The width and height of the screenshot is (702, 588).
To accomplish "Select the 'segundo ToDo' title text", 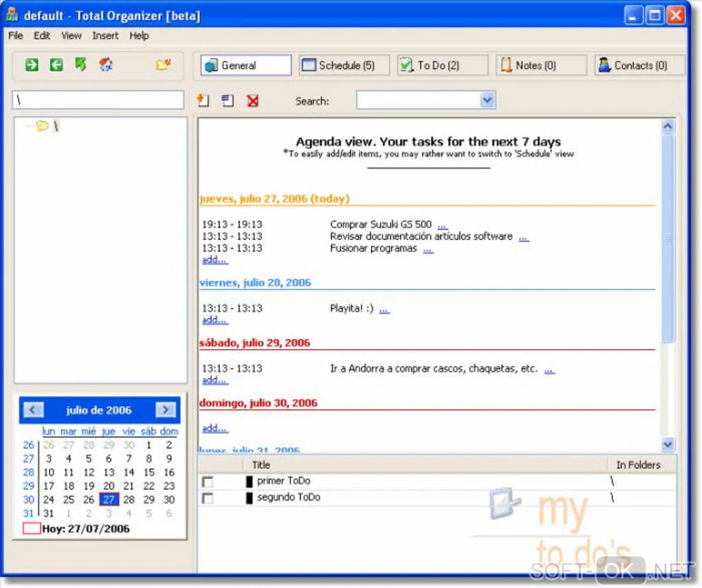I will point(289,497).
